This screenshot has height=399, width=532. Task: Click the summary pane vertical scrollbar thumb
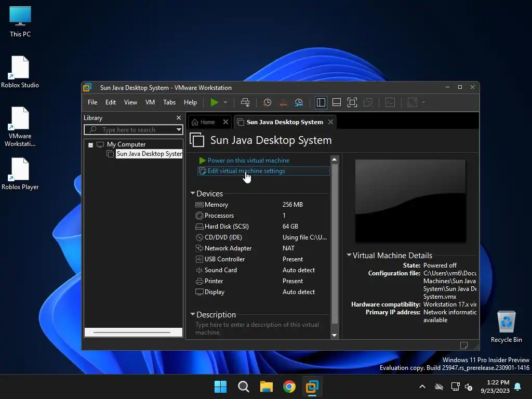coord(334,244)
